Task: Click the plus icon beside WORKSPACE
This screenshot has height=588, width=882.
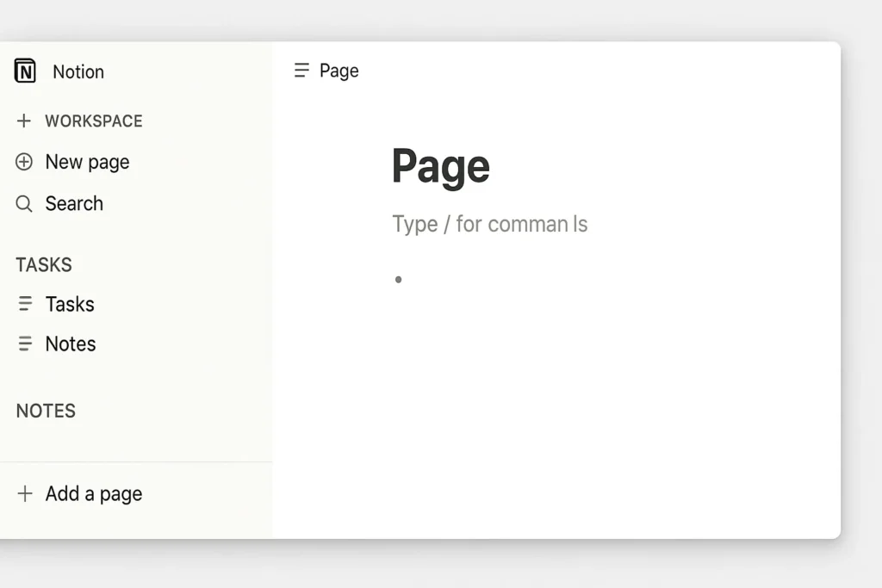Action: [24, 121]
